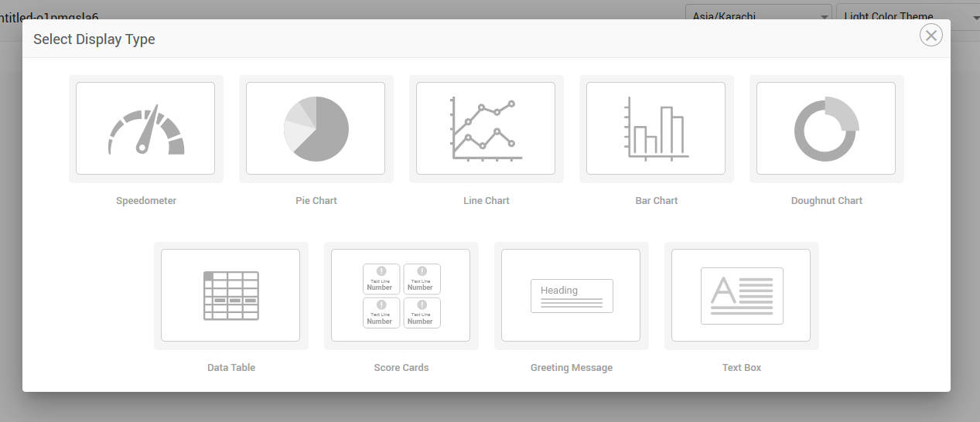Open the Asia/Karachi timezone dropdown
Screen dimensions: 980x422
[758, 15]
